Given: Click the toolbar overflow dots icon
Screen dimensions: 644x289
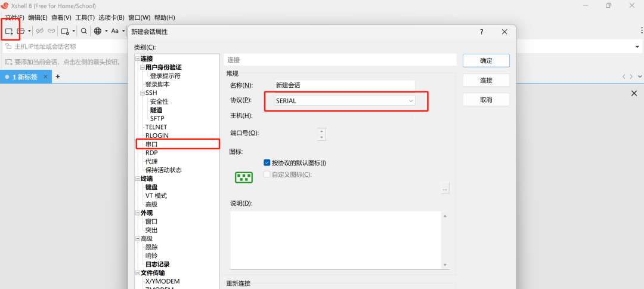Looking at the screenshot, I should pos(642,30).
